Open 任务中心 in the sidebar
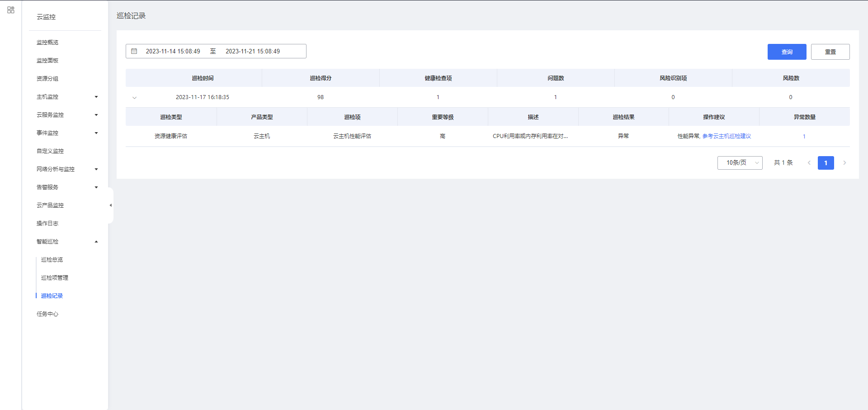868x410 pixels. 47,314
